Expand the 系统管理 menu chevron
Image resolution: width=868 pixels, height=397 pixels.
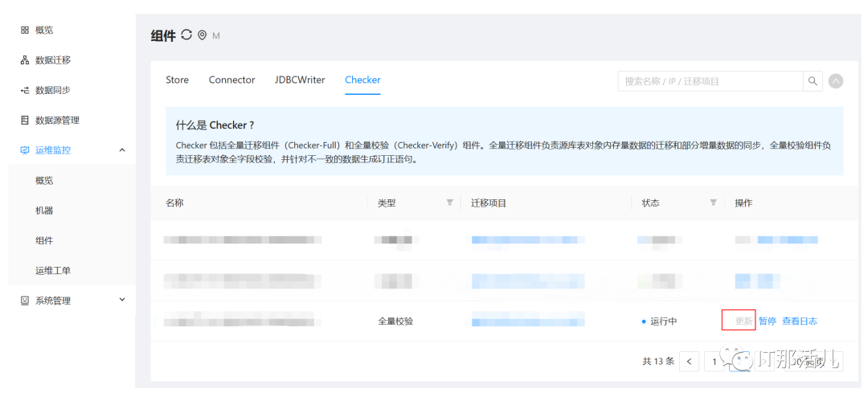pyautogui.click(x=122, y=300)
